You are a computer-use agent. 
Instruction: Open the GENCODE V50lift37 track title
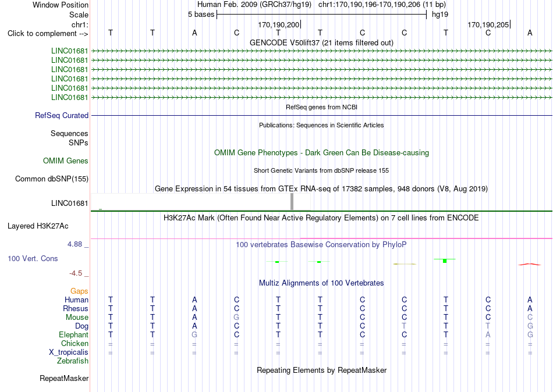pos(321,42)
